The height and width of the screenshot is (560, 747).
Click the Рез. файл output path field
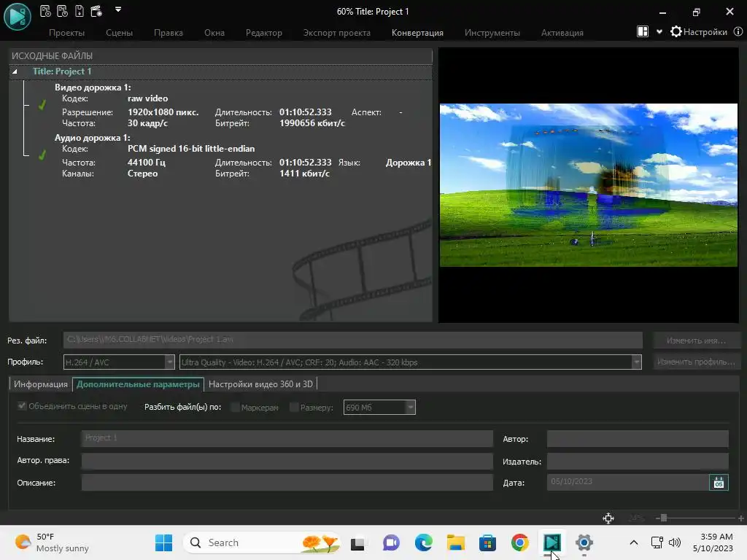coord(352,340)
